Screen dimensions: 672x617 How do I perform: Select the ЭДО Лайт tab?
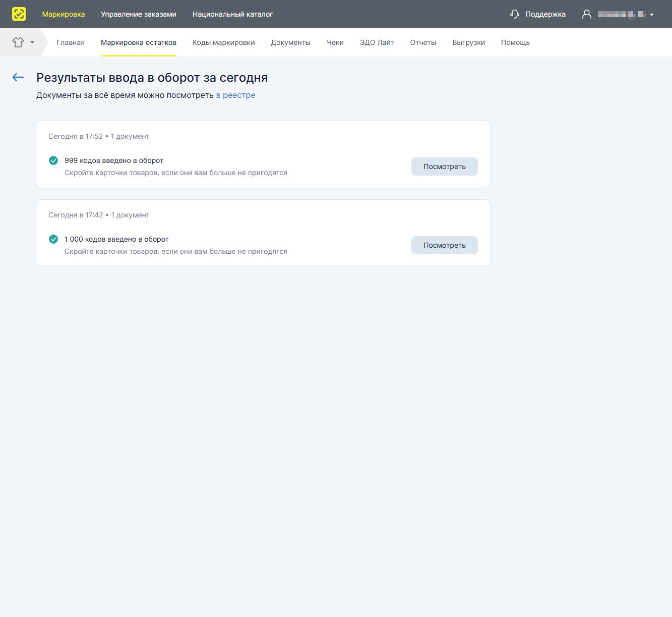(377, 42)
